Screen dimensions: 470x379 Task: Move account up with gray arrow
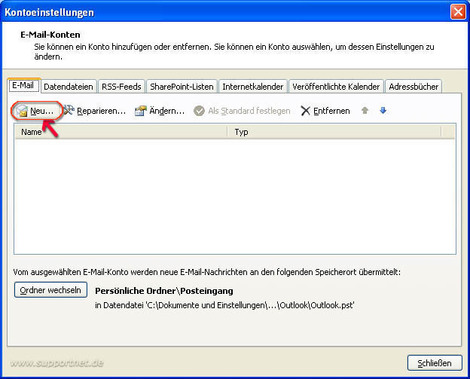point(365,110)
